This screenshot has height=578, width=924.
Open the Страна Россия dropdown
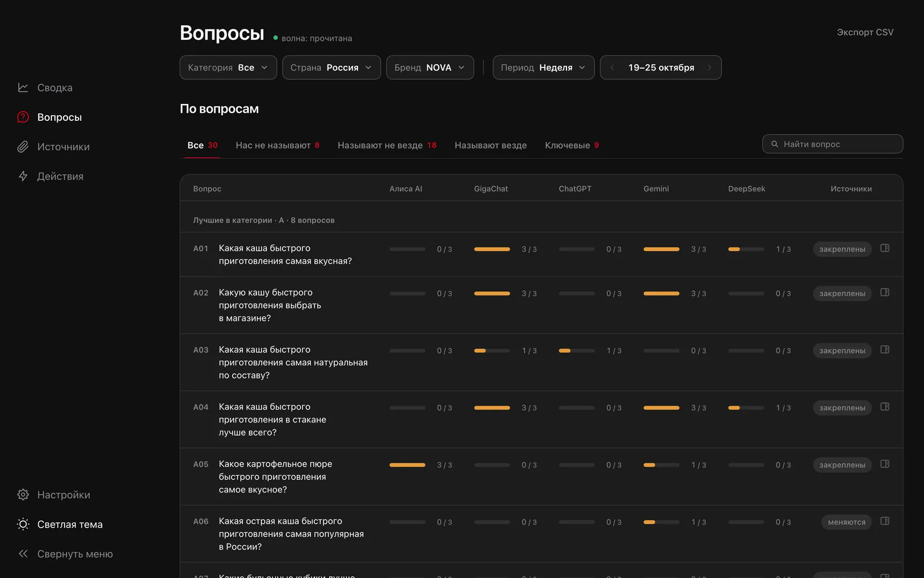pos(331,68)
